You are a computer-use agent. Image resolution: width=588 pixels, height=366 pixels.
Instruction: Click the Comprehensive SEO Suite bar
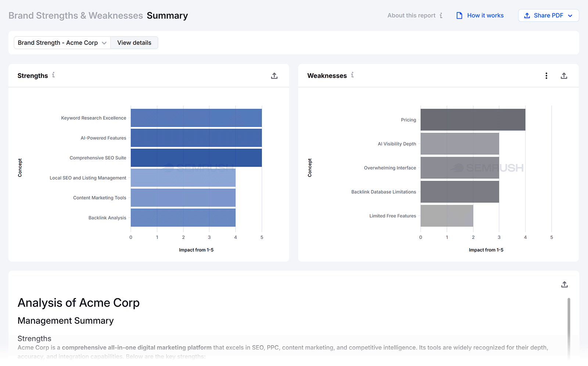[x=196, y=158]
